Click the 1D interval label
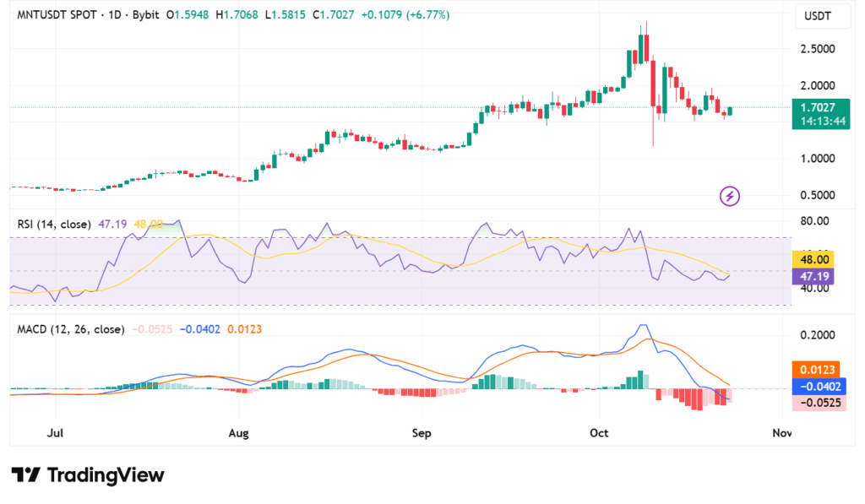 tap(113, 15)
